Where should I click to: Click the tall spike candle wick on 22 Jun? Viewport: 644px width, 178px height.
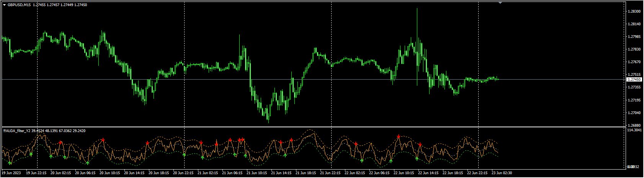pyautogui.click(x=417, y=23)
